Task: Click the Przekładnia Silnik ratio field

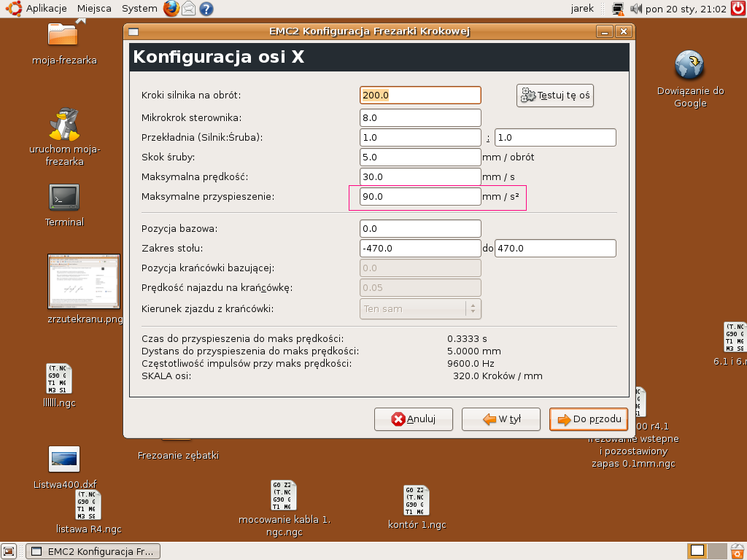Action: 420,138
